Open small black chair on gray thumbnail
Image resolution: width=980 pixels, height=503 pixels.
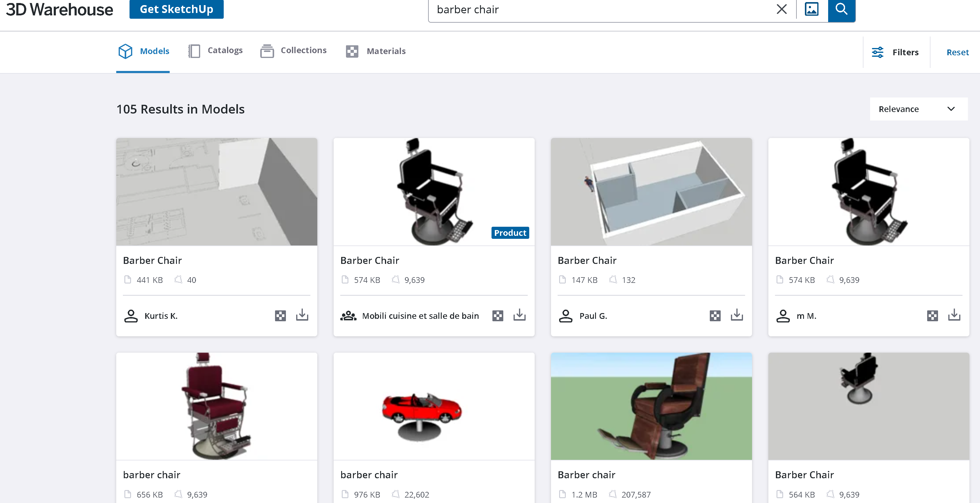coord(869,406)
